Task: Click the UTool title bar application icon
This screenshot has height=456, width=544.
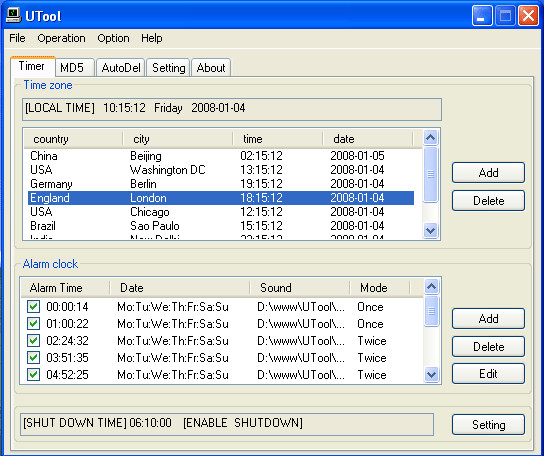Action: tap(14, 16)
